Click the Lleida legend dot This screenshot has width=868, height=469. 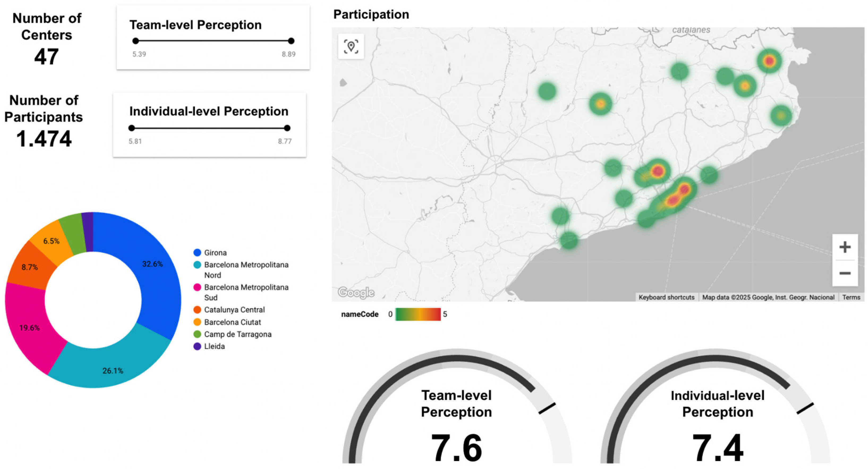[197, 346]
